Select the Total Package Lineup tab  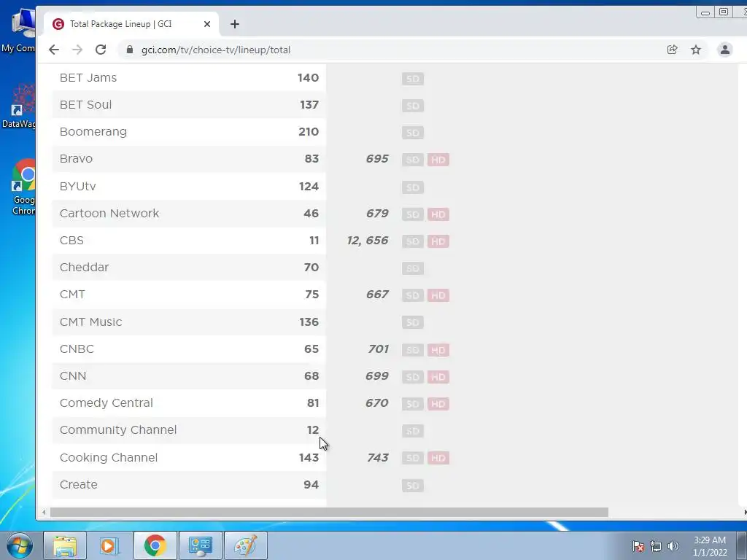pyautogui.click(x=131, y=24)
